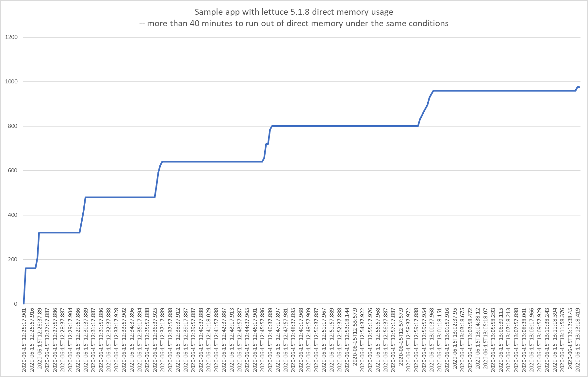Click the "1000" y-axis label

click(11, 82)
